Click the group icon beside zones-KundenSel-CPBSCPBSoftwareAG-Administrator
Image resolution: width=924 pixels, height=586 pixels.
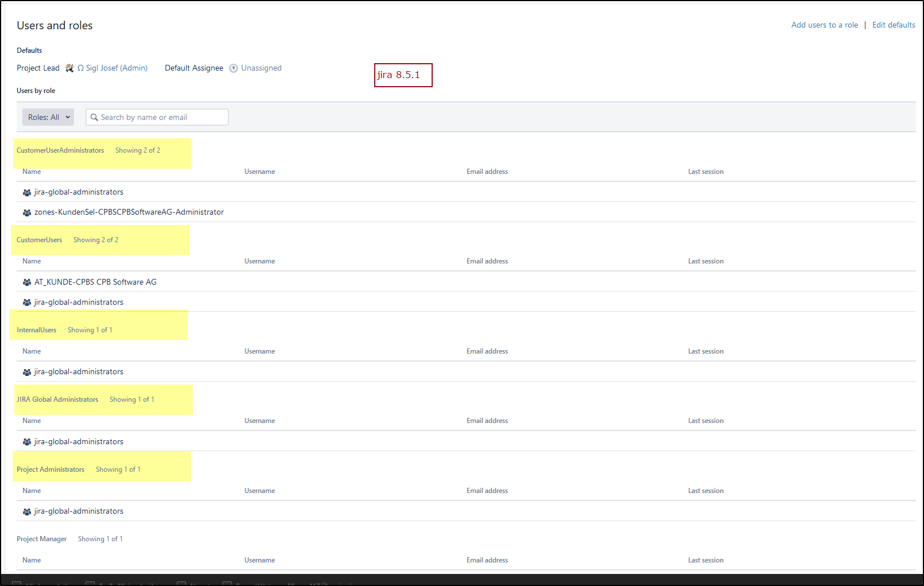tap(27, 212)
